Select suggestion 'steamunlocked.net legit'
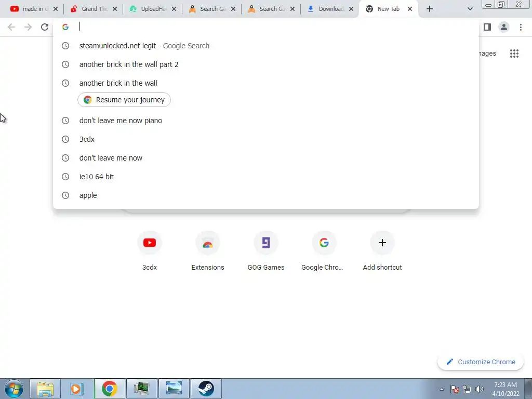Image resolution: width=532 pixels, height=399 pixels. point(266,46)
